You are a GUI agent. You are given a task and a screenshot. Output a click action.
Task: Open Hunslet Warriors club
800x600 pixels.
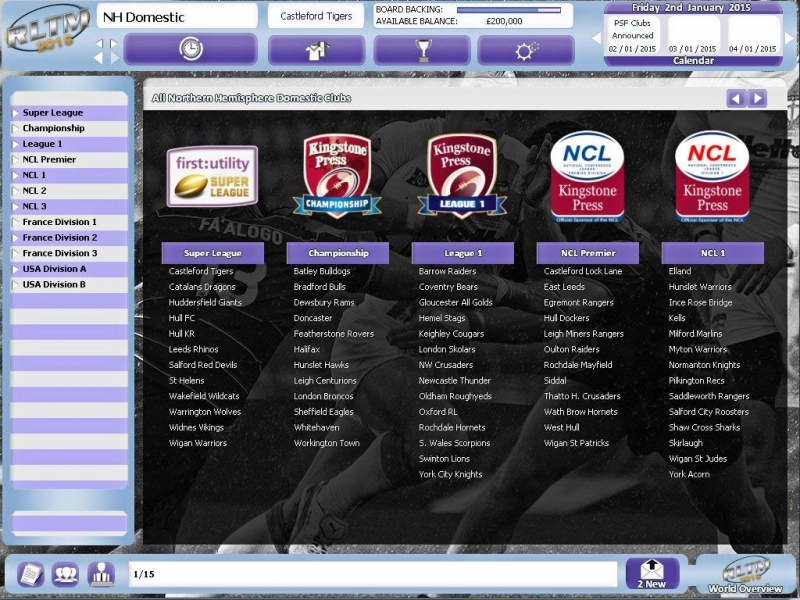pyautogui.click(x=700, y=287)
